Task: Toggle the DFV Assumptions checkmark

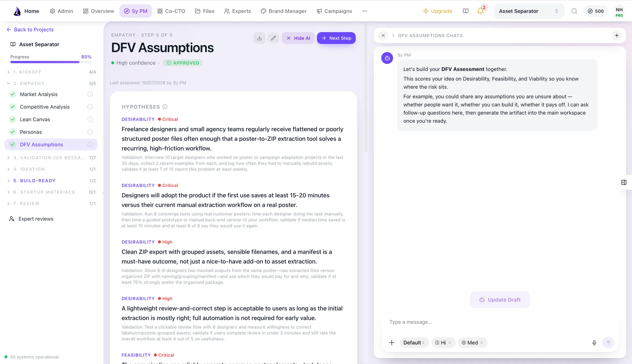Action: click(12, 145)
